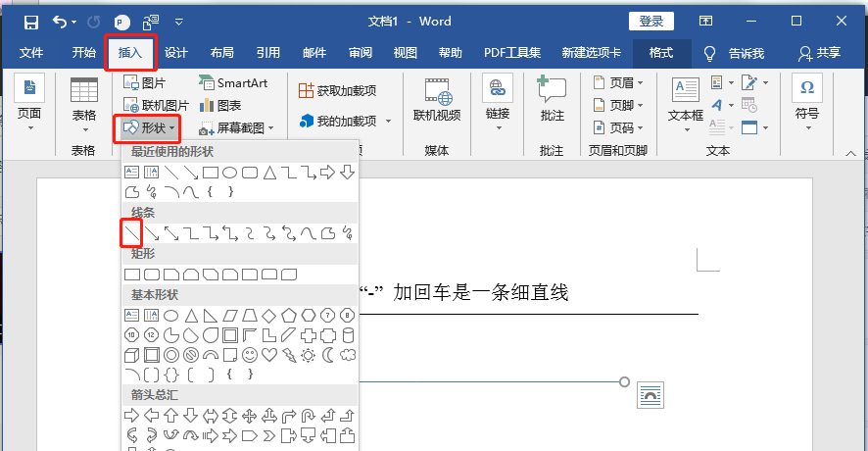Choose the rounded rectangle under 矩形
The height and width of the screenshot is (451, 868).
(152, 275)
